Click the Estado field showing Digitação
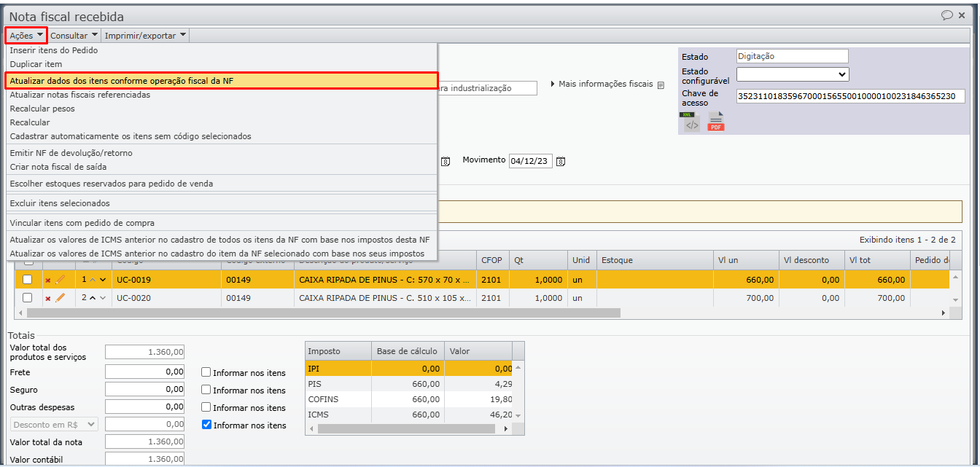This screenshot has width=980, height=467. point(793,56)
